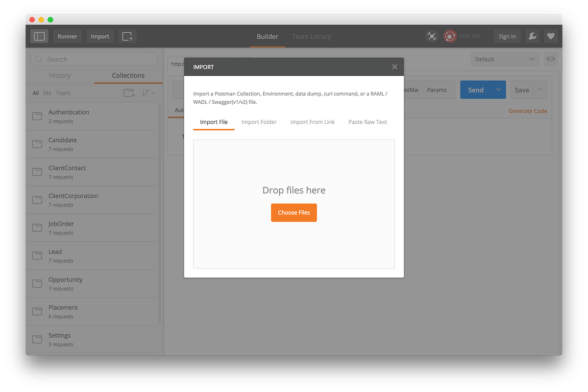Screen dimensions: 588x392
Task: Open a new tab with the plus icon
Action: point(127,36)
